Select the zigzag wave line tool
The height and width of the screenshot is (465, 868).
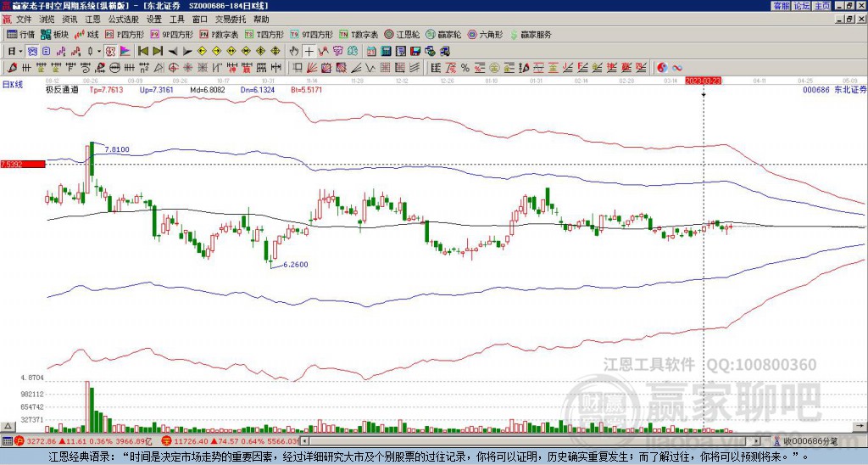370,68
